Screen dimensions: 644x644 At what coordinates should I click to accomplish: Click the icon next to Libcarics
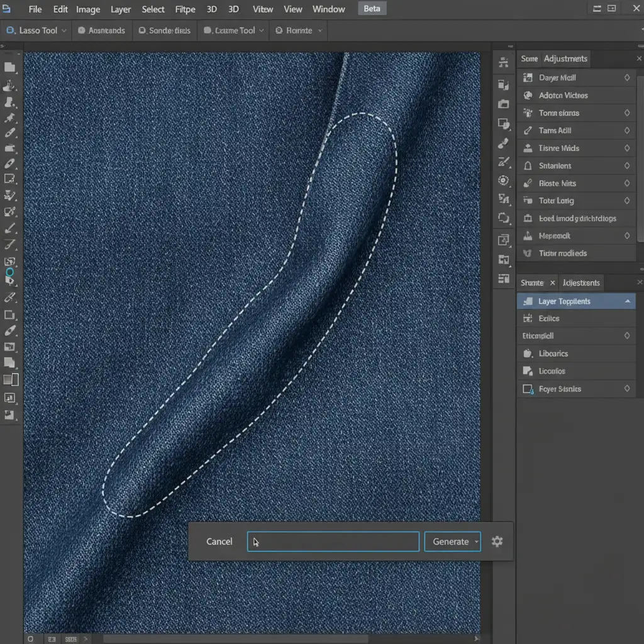pos(528,353)
